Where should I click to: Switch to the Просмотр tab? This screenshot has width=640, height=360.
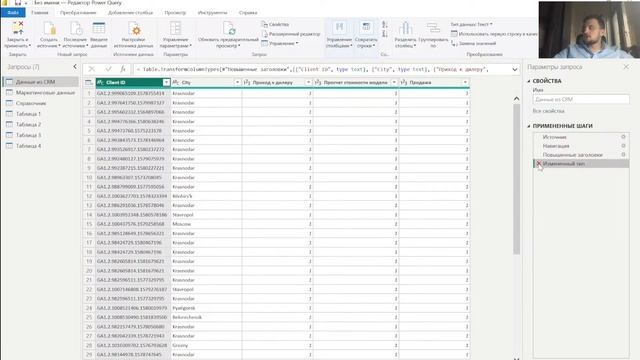point(175,13)
